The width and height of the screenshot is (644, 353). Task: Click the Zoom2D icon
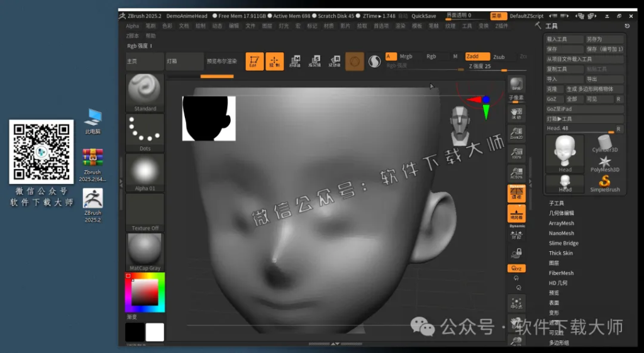(516, 133)
